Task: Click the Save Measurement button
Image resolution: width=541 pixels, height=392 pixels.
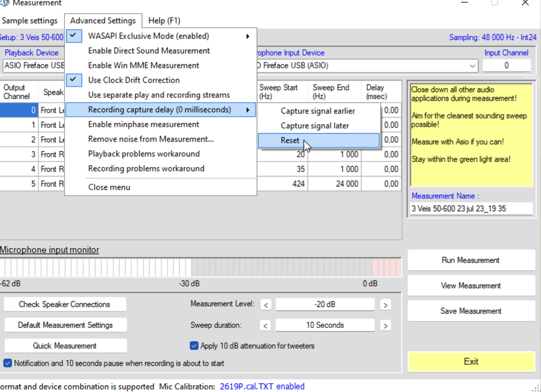Action: (x=471, y=311)
